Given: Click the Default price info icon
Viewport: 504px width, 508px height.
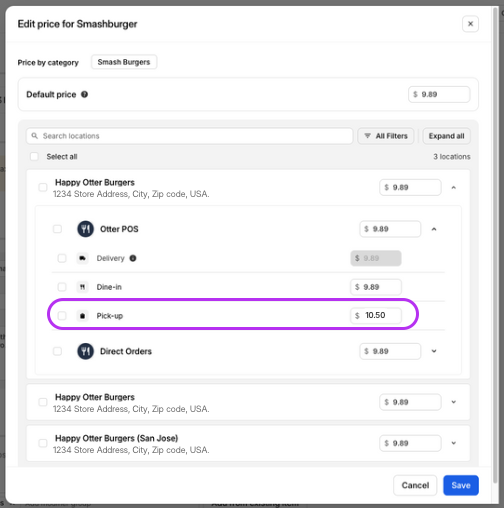Looking at the screenshot, I should tap(84, 94).
